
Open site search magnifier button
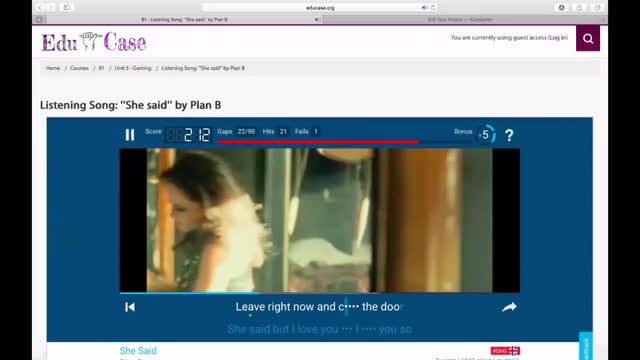tap(588, 38)
